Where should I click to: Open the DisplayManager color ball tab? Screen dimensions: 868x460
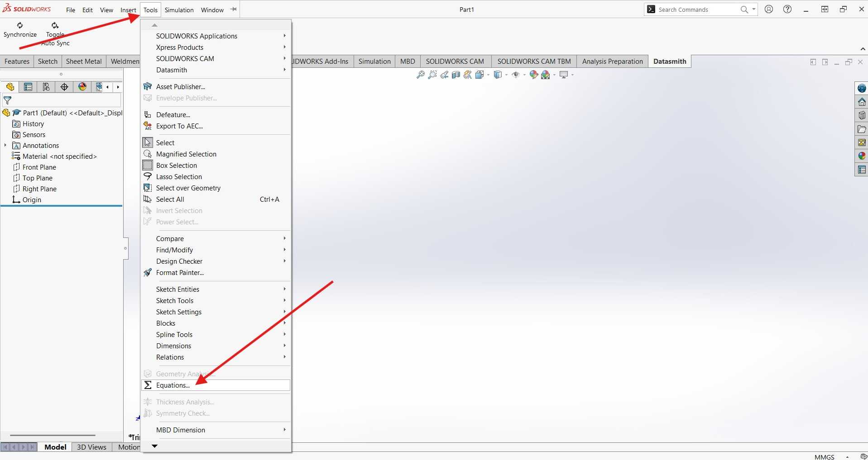tap(82, 87)
